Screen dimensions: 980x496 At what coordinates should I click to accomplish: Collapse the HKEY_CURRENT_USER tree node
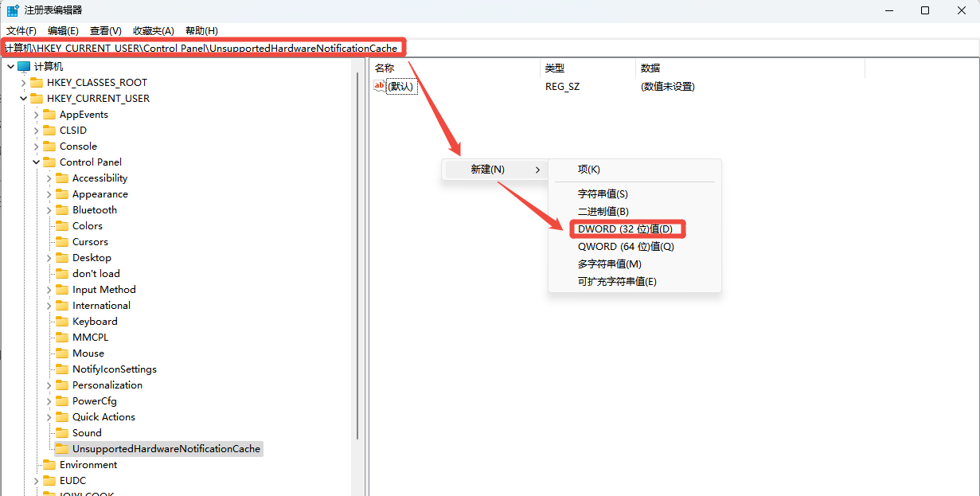pyautogui.click(x=23, y=99)
